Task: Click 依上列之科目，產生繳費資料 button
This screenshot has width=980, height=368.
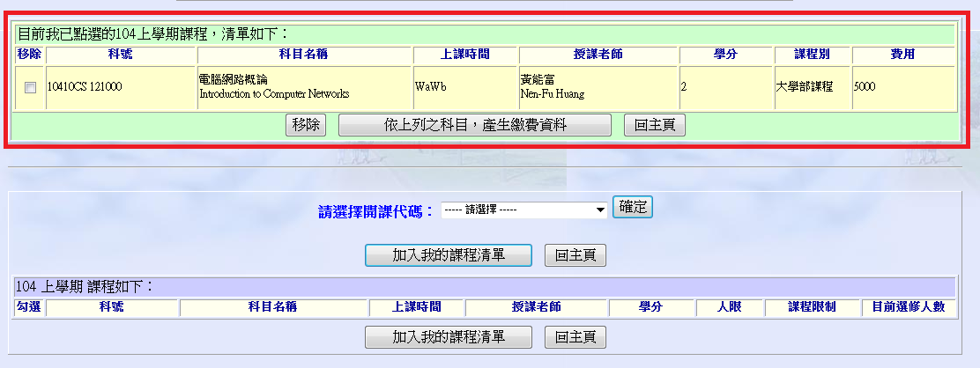Action: point(474,125)
